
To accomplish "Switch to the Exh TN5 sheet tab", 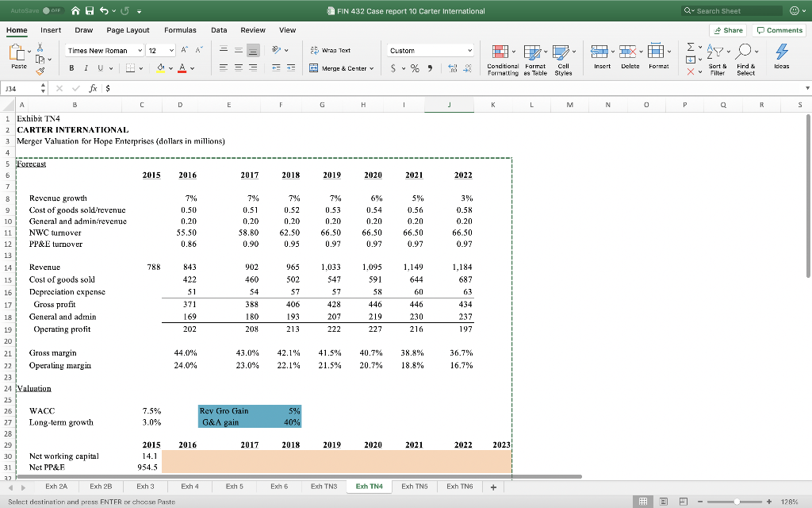I will (x=414, y=486).
